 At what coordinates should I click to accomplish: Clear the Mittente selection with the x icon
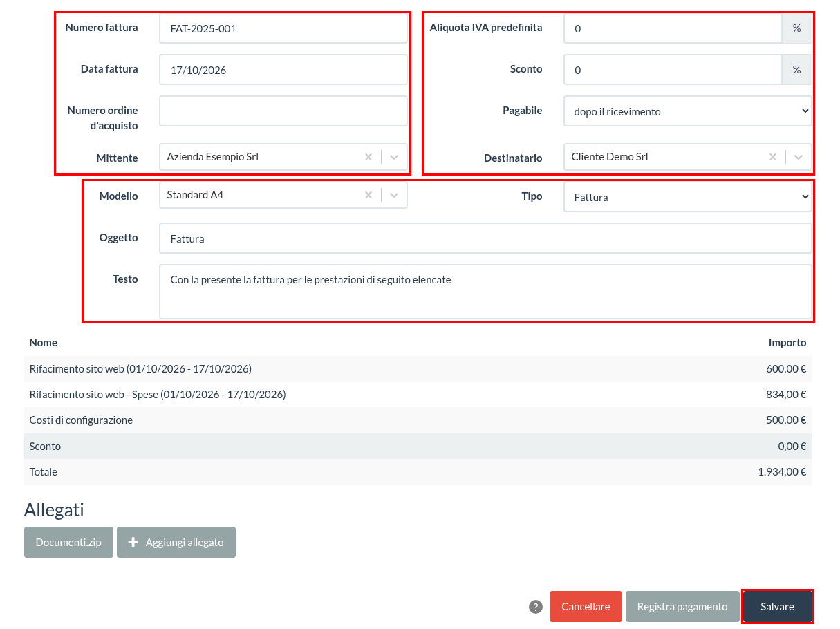[368, 157]
